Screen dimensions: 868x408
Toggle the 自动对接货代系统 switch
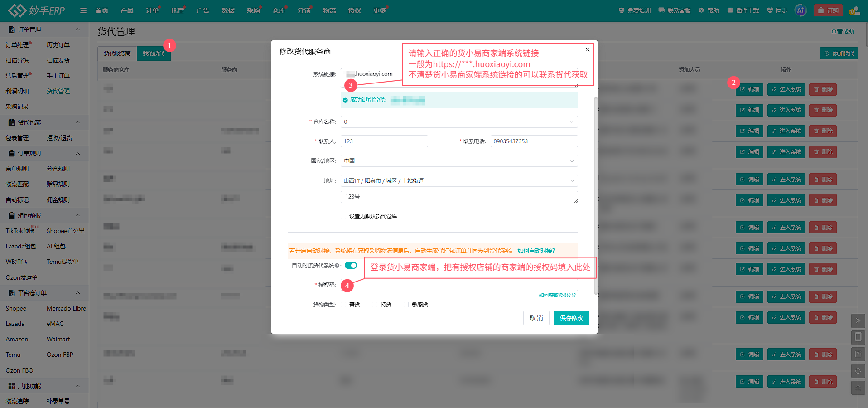351,266
